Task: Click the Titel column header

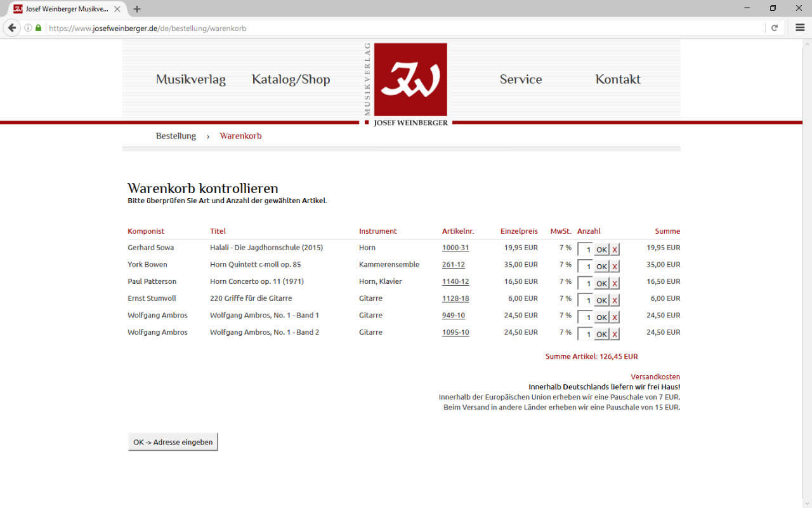Action: 218,231
